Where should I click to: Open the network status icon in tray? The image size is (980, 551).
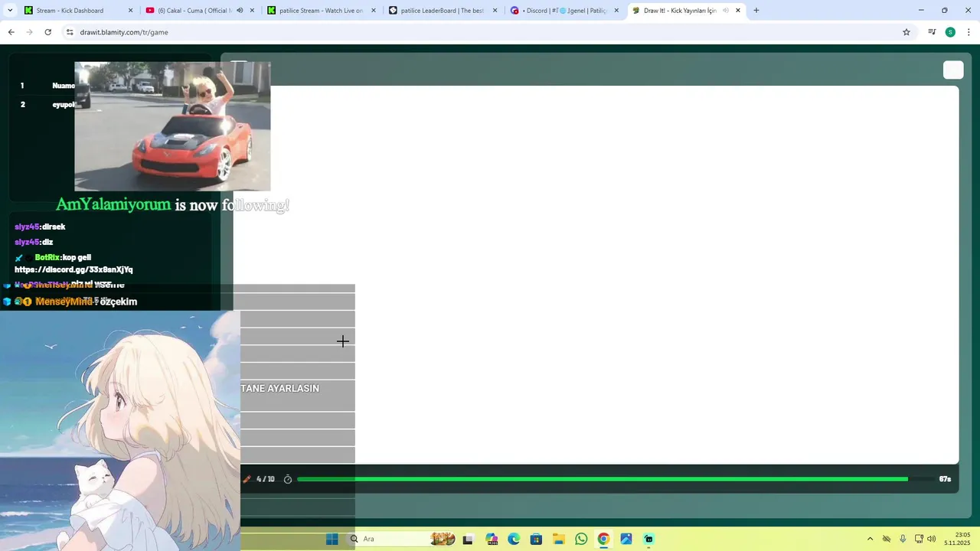(x=919, y=539)
